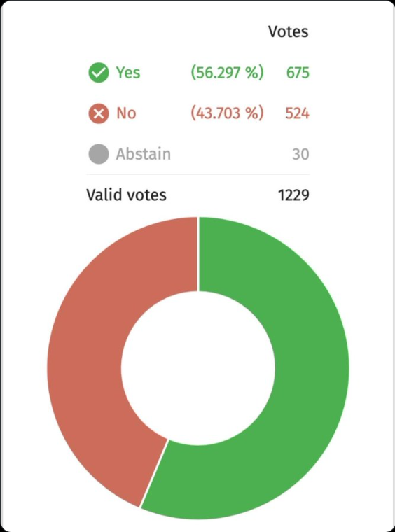Click the Votes column header
Viewport: 395px width, 532px height.
coord(288,31)
